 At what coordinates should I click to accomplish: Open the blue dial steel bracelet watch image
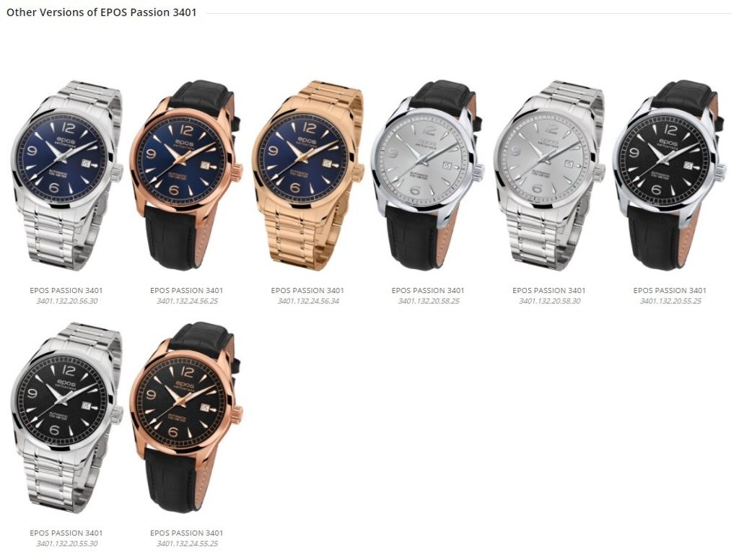[x=66, y=175]
